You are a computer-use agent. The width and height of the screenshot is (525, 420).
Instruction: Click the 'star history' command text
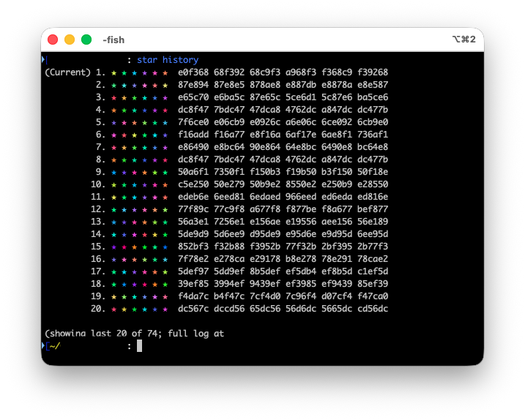(x=168, y=60)
